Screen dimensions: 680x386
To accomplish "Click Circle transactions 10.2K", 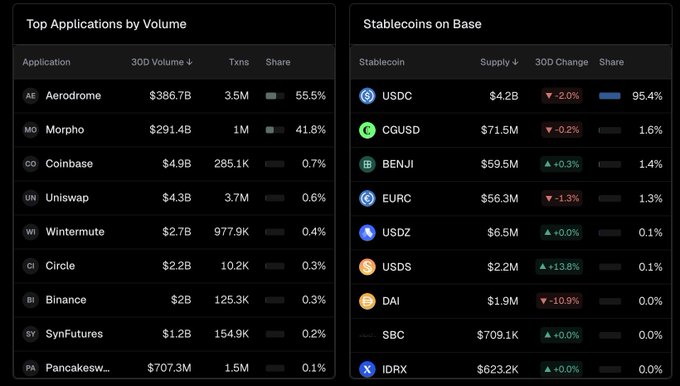I will tap(235, 266).
